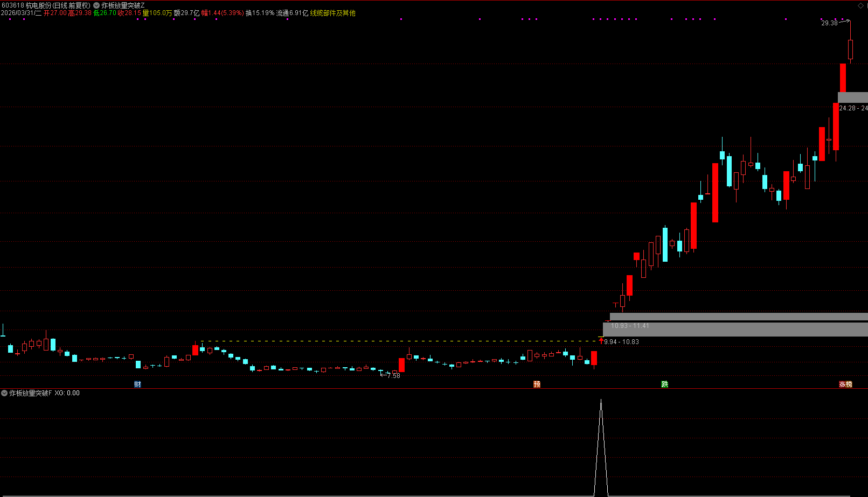Click the turnover rate 换15.19%

pos(260,13)
